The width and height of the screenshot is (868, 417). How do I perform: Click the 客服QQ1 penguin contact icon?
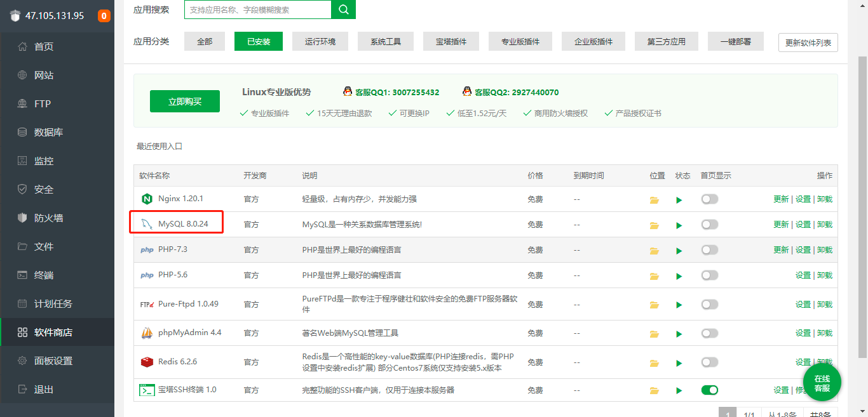click(x=348, y=92)
